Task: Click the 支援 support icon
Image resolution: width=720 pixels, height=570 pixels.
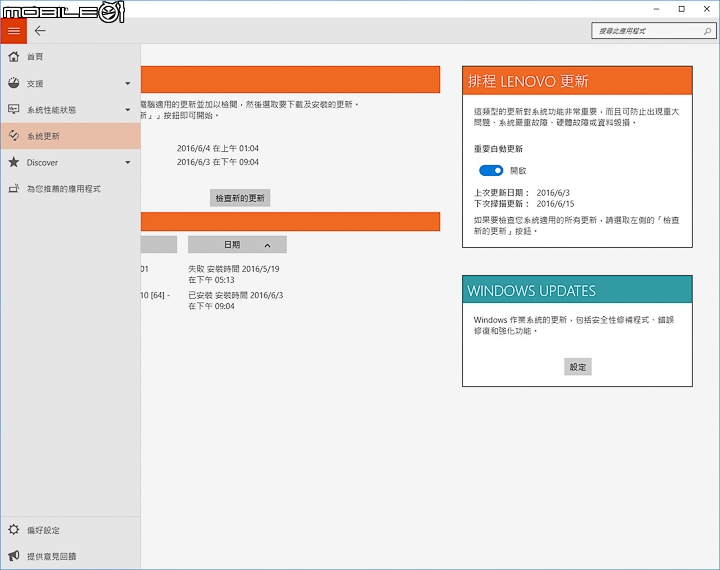Action: click(14, 83)
